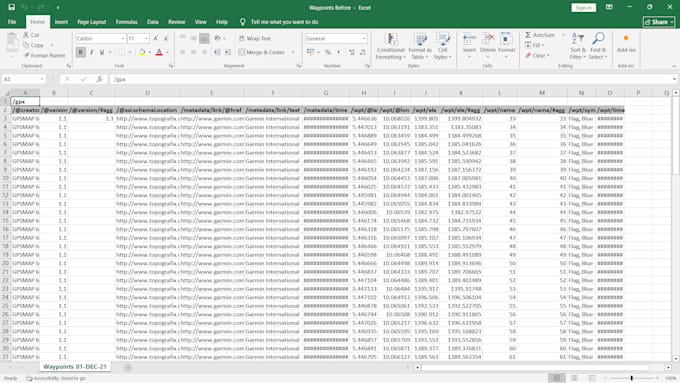
Task: Open Conditional Formatting
Action: point(390,46)
